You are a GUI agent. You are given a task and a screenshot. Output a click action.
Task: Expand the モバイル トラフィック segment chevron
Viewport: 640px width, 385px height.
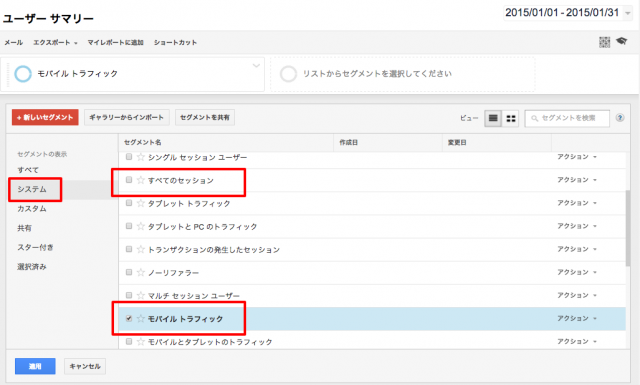[x=256, y=65]
